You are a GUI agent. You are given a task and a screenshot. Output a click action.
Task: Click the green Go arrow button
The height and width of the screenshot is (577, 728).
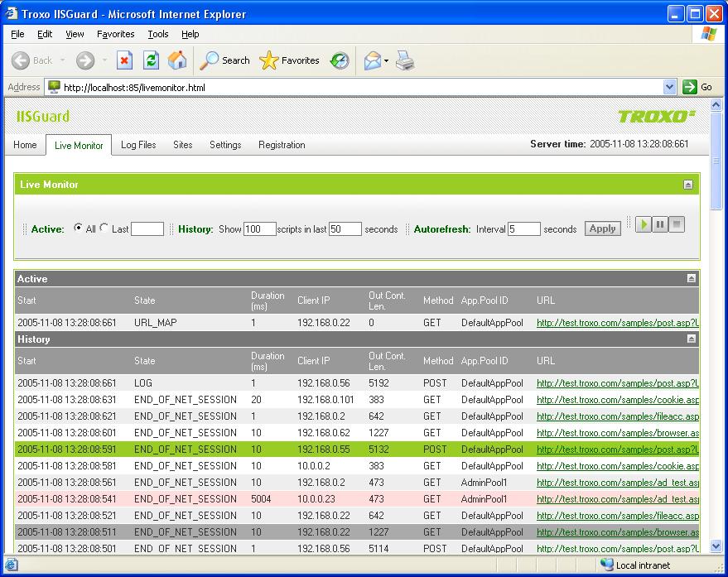689,87
